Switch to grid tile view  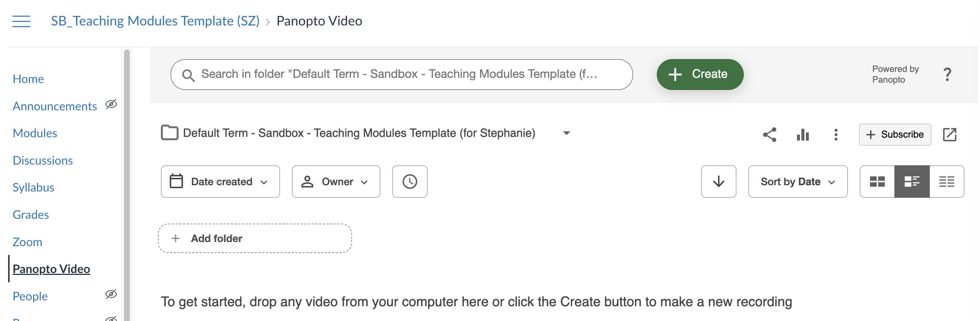click(877, 182)
